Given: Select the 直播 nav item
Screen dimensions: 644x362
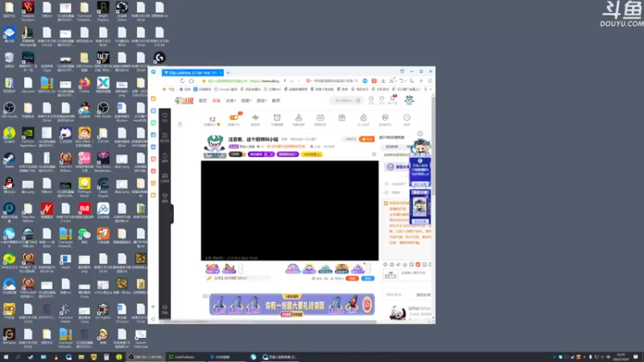Looking at the screenshot, I should [216, 101].
